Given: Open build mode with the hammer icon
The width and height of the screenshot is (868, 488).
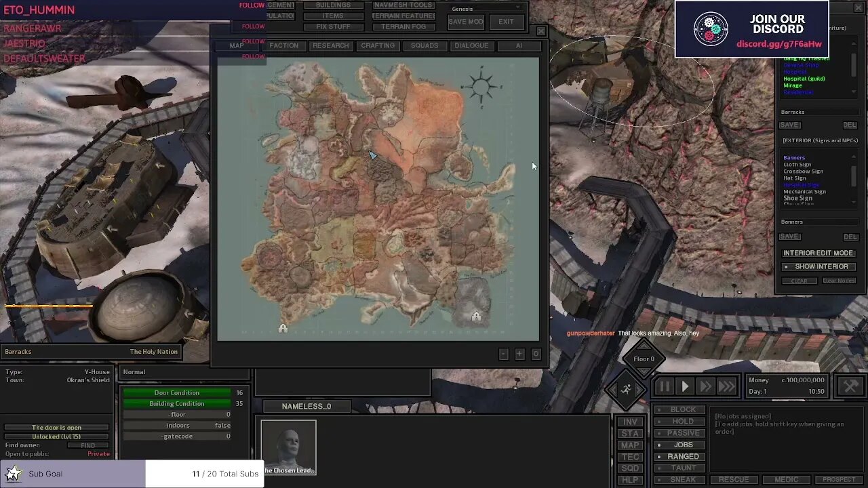Looking at the screenshot, I should [x=850, y=386].
